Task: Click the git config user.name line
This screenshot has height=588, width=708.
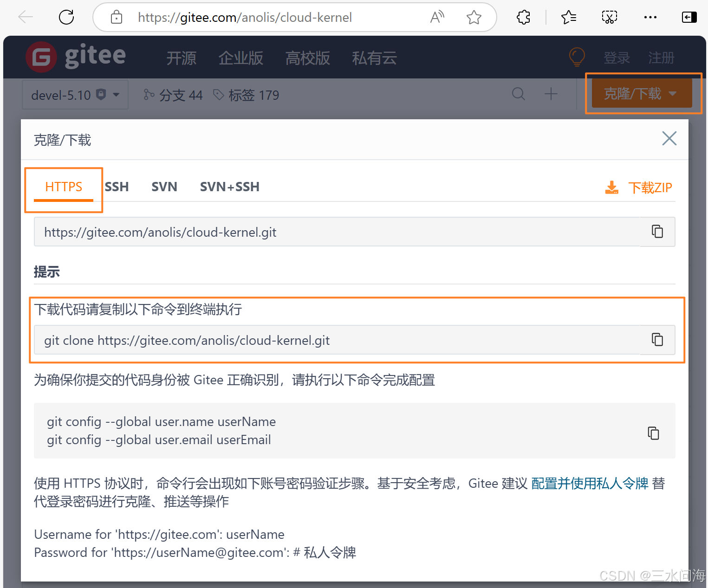Action: click(x=161, y=421)
